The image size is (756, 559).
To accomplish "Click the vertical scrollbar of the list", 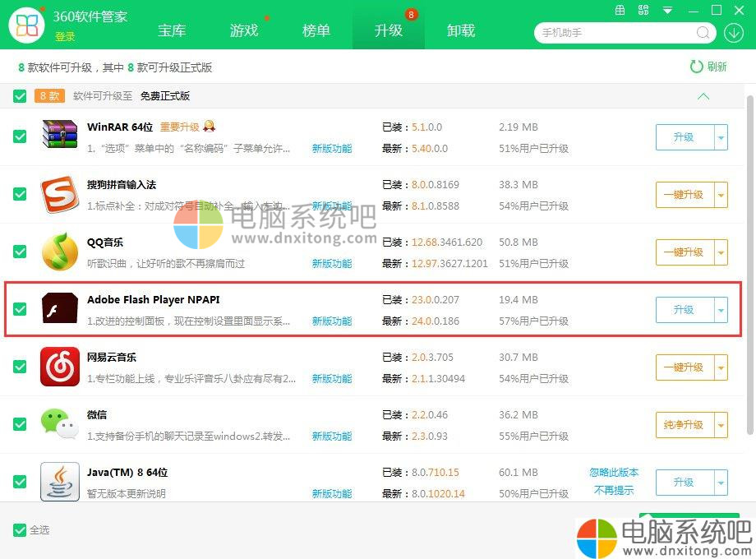I will point(749,266).
